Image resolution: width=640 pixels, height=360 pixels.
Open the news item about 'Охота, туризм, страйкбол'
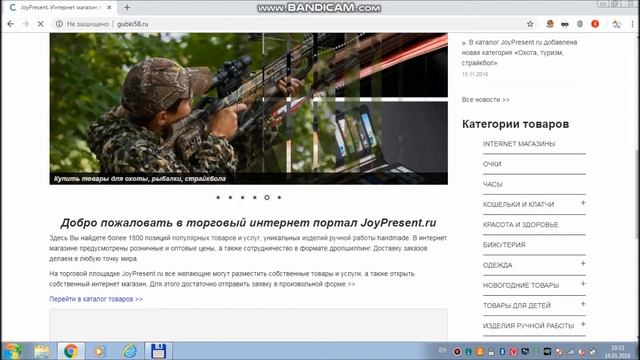pyautogui.click(x=520, y=53)
